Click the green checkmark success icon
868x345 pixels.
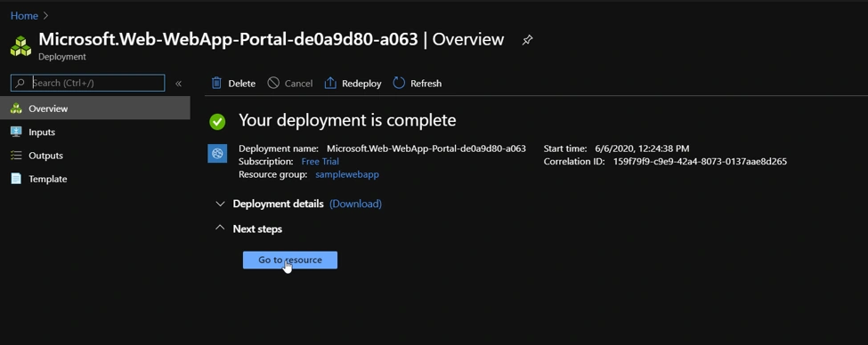217,122
